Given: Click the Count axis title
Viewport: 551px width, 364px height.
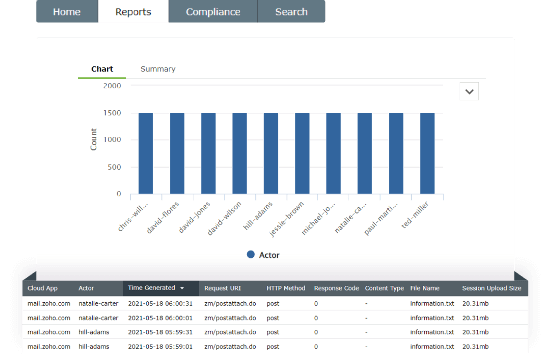Looking at the screenshot, I should click(x=93, y=139).
